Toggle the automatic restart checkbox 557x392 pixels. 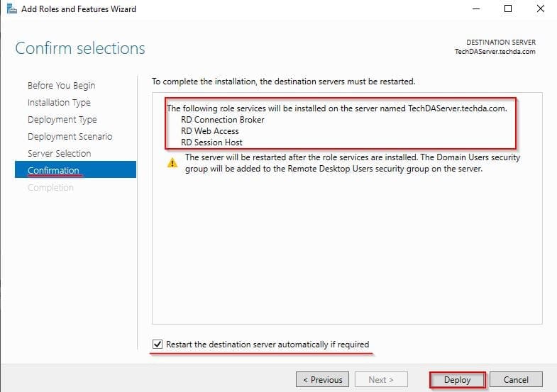(x=158, y=345)
